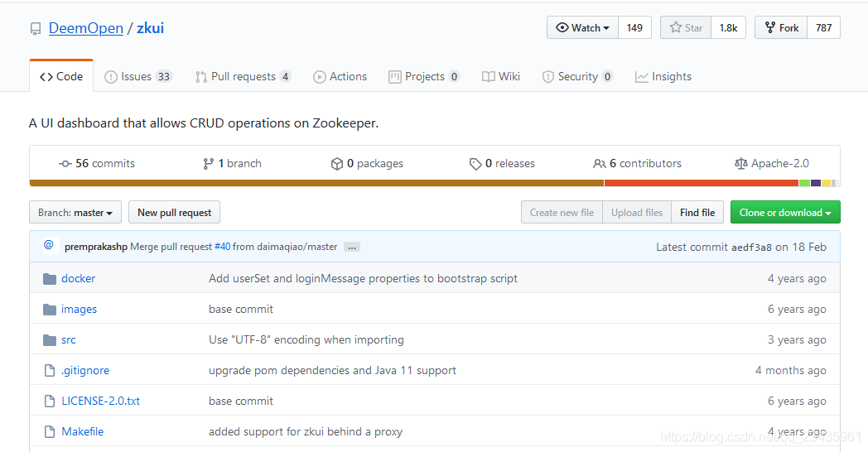
Task: Click the Upload files button
Action: tap(637, 213)
